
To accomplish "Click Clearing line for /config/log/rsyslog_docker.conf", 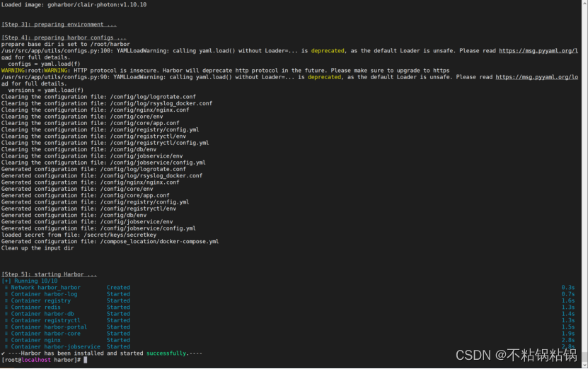I will [107, 103].
